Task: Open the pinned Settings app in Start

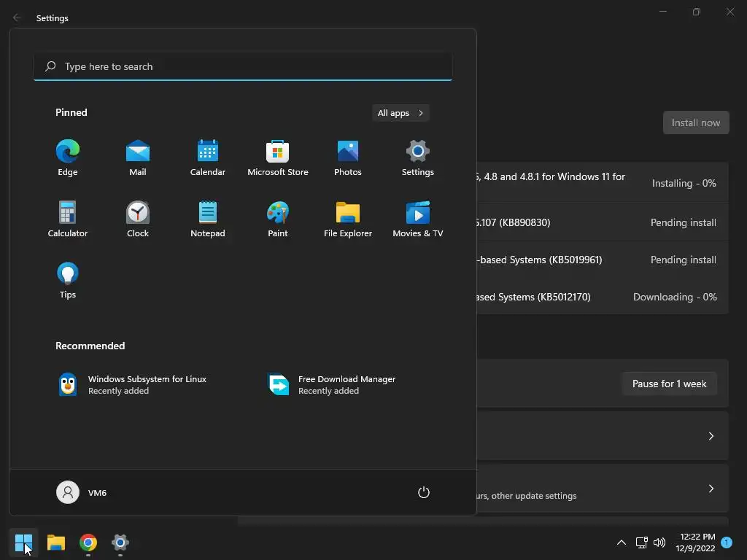Action: point(418,158)
